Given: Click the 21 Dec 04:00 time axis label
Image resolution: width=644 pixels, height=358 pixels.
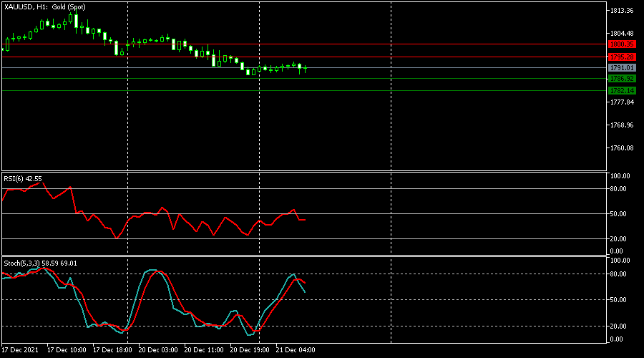Looking at the screenshot, I should (296, 350).
